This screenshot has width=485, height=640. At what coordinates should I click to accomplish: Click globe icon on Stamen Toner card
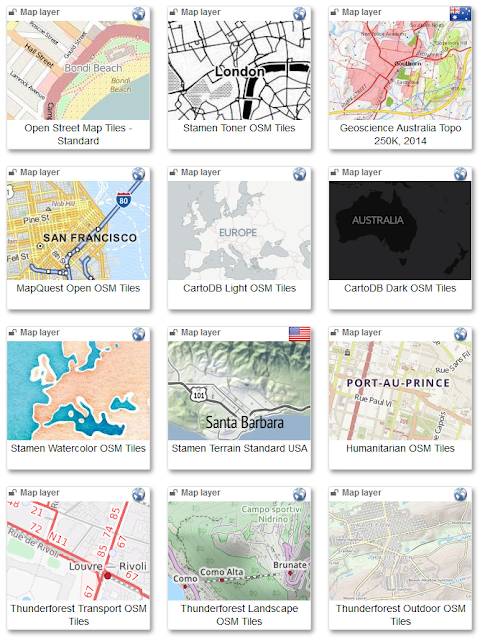tap(299, 14)
